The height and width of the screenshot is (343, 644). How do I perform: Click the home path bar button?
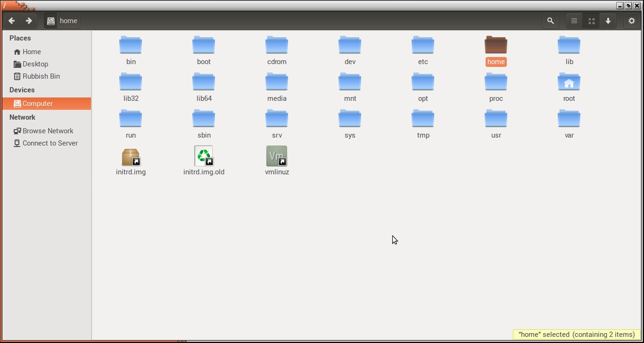(62, 21)
